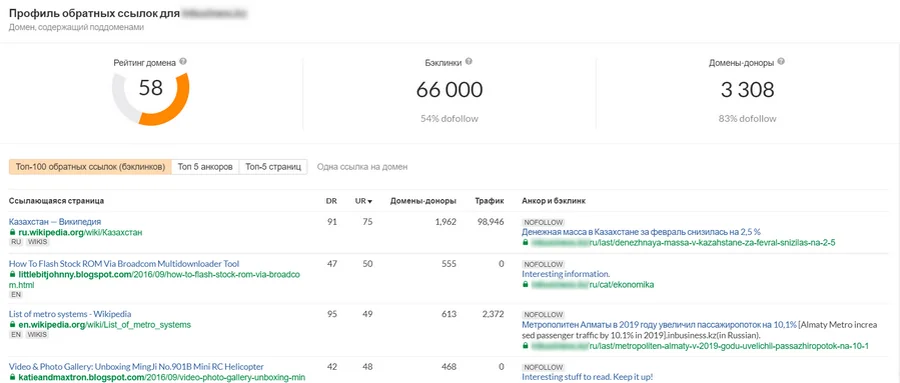The image size is (900, 383).
Task: Click help icon beside Домены-доноры heading
Action: (781, 62)
